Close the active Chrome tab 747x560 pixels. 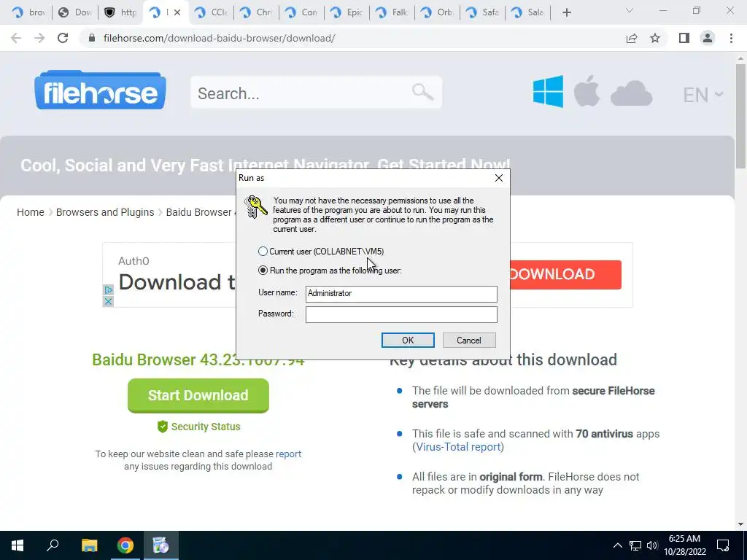click(x=177, y=13)
